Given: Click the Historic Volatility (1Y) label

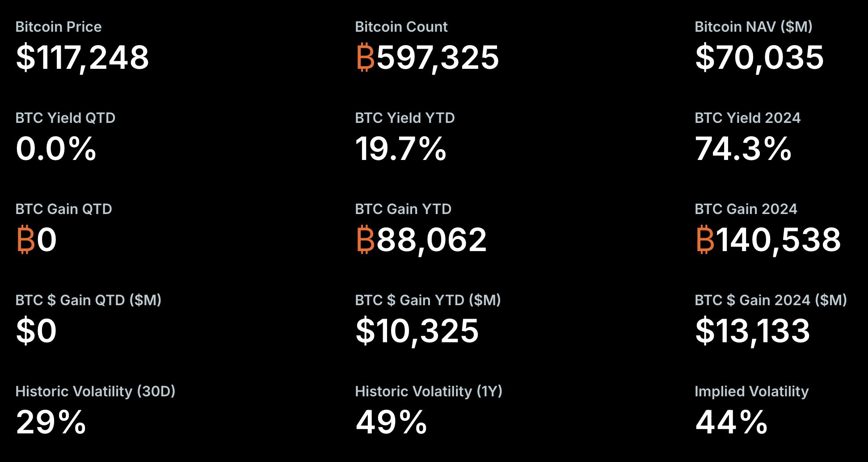Looking at the screenshot, I should (x=429, y=391).
